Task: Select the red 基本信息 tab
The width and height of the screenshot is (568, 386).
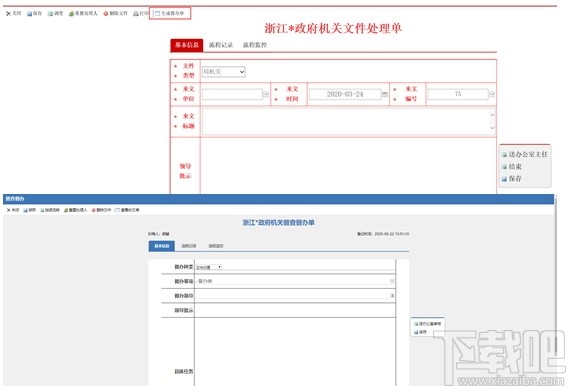Action: (187, 45)
